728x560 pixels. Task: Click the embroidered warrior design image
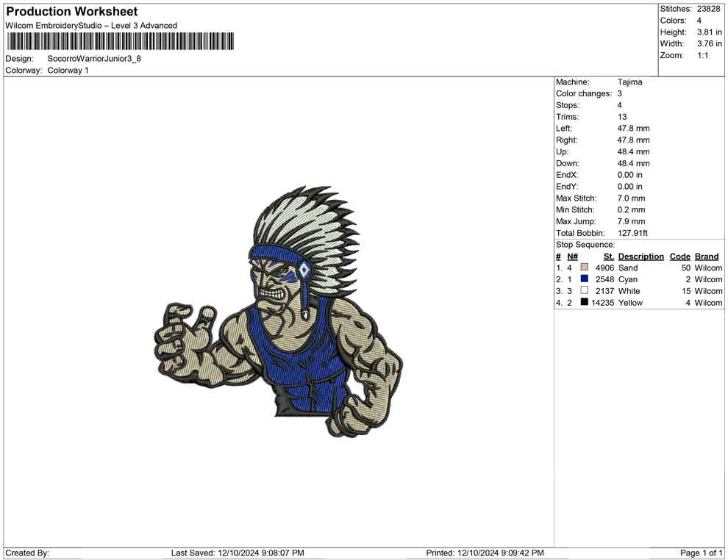coord(279,312)
